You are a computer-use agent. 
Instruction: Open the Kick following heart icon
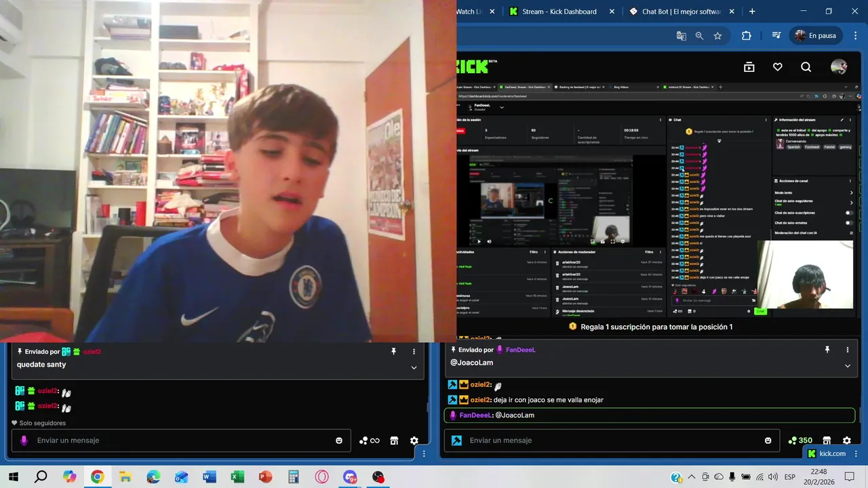coord(778,66)
